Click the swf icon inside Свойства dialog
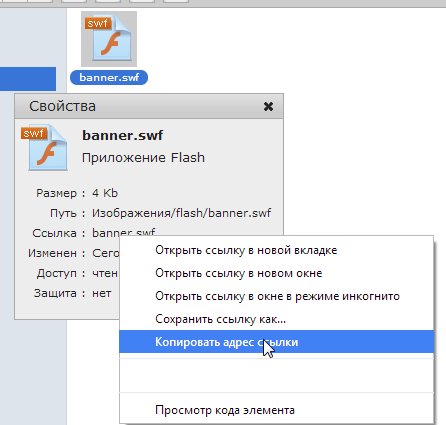This screenshot has width=446, height=425. point(45,148)
